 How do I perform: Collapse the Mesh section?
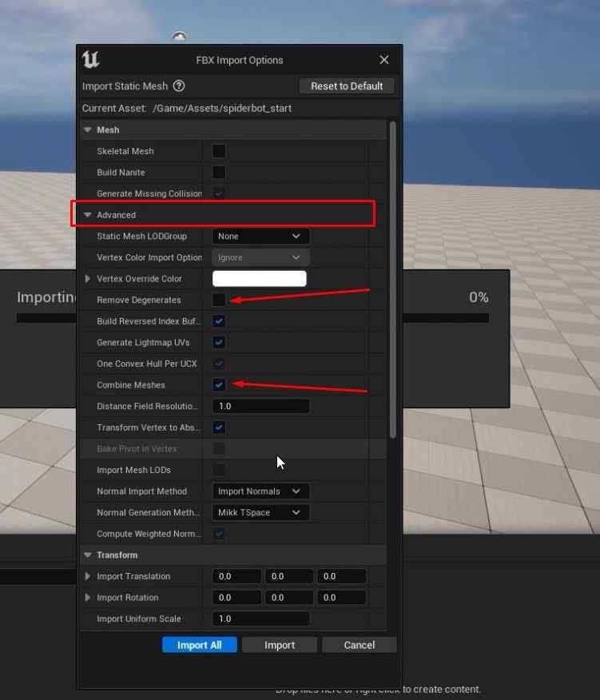click(88, 130)
